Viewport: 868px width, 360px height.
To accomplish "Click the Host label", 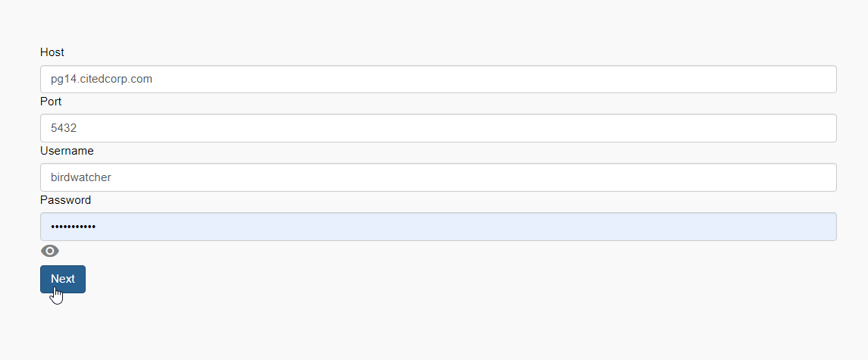I will coord(52,52).
